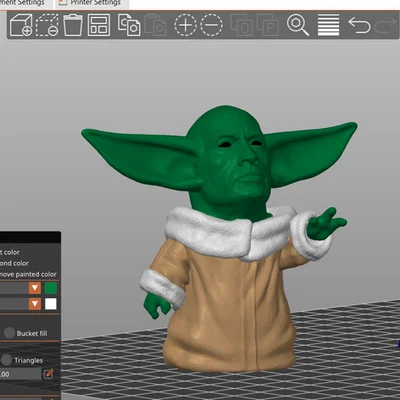
Task: Click the Delete object dashed-cube icon
Action: click(x=47, y=25)
